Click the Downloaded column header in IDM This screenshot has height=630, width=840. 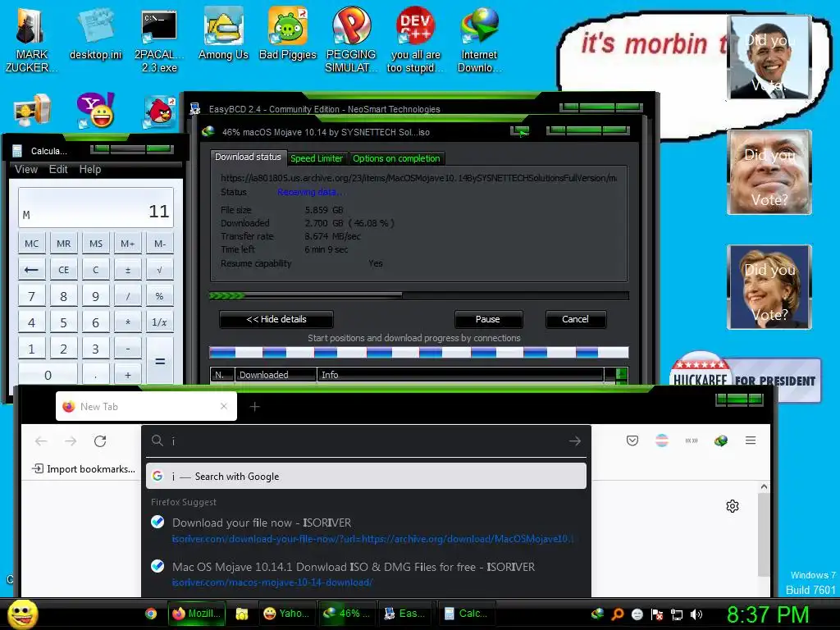276,375
